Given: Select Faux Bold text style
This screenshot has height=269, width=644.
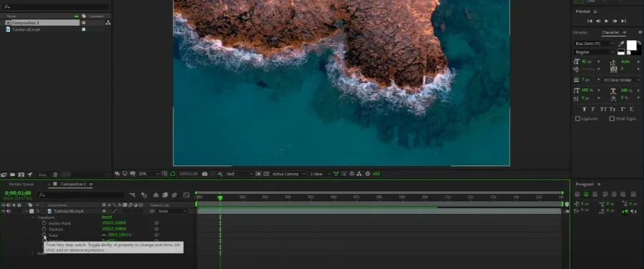Looking at the screenshot, I should (x=584, y=109).
